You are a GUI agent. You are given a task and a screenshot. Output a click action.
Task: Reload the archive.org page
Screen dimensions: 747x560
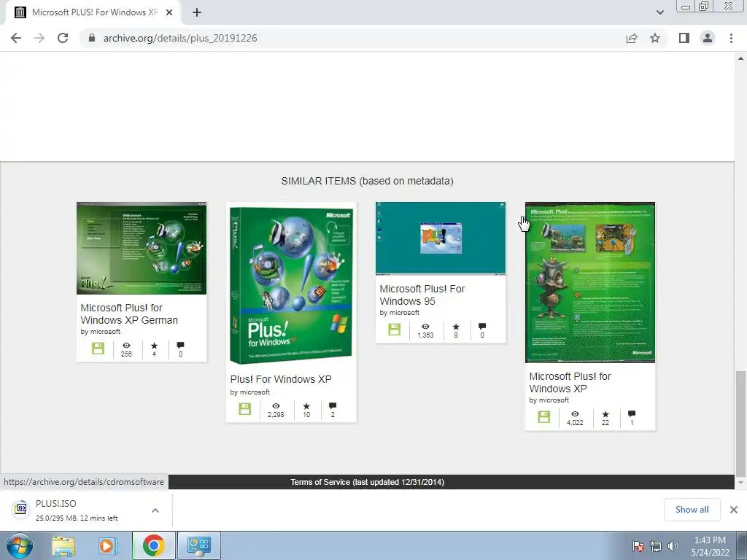[63, 38]
